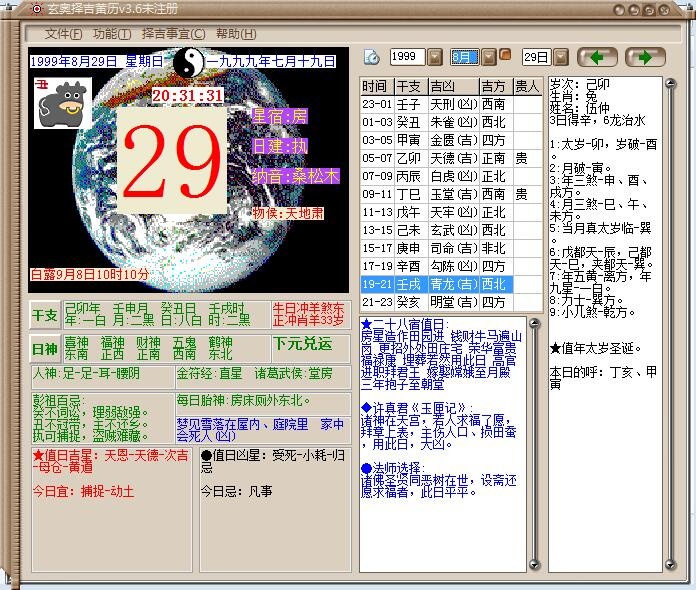Click the 二十八宿值日 heading
Image resolution: width=696 pixels, height=590 pixels.
405,324
